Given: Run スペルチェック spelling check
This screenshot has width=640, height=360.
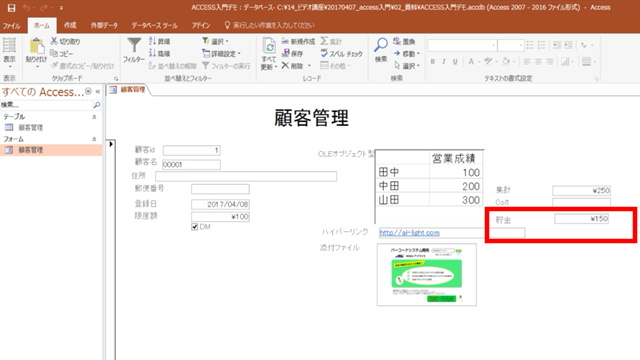Looking at the screenshot, I should coord(342,53).
